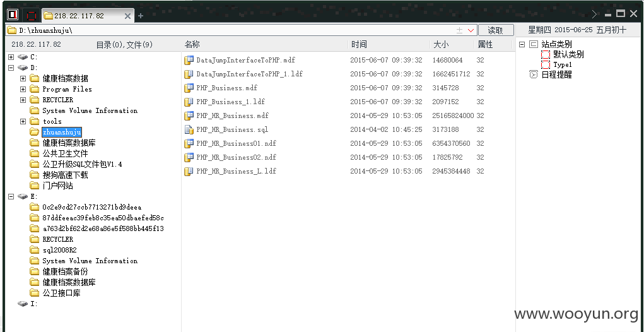Open the 健康档案备份 folder
The height and width of the screenshot is (332, 644).
coord(65,271)
